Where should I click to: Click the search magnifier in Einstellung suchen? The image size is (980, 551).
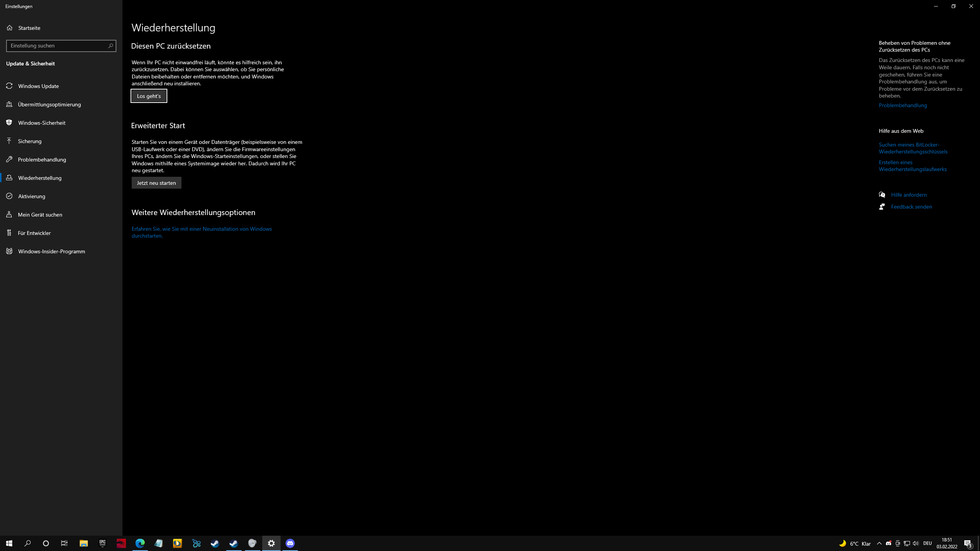[111, 46]
